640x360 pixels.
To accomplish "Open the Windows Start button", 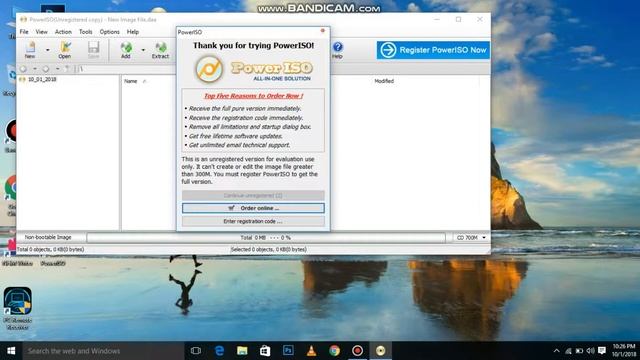I will pyautogui.click(x=11, y=351).
